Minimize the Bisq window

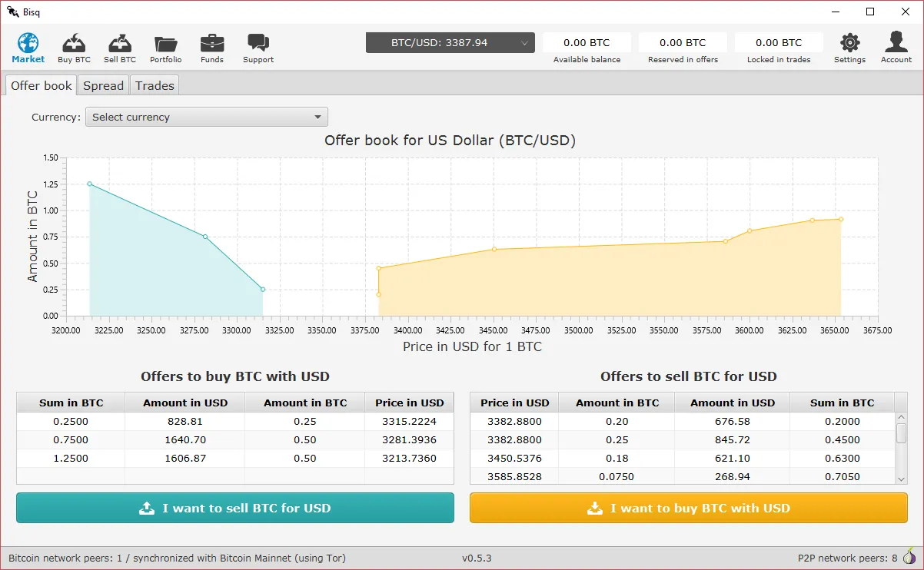(x=835, y=12)
